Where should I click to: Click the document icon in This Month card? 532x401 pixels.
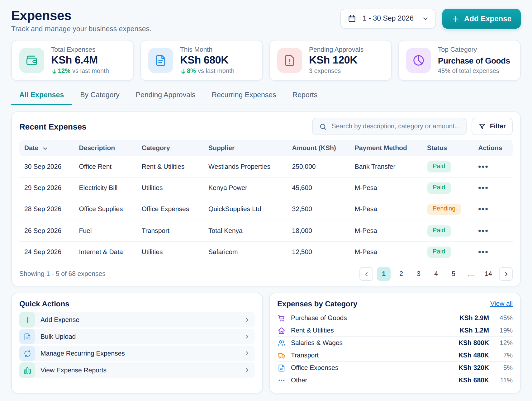(x=161, y=60)
